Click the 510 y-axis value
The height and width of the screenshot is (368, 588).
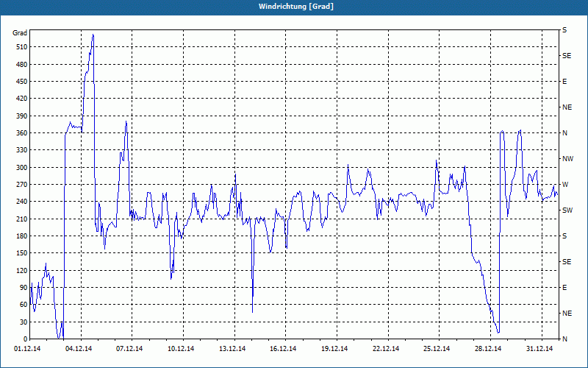(x=23, y=47)
